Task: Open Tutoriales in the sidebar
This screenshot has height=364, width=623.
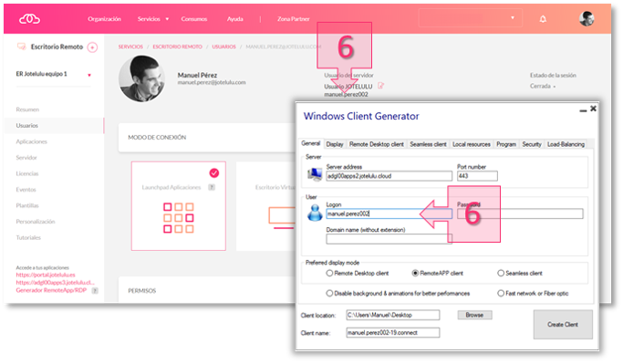Action: point(28,237)
